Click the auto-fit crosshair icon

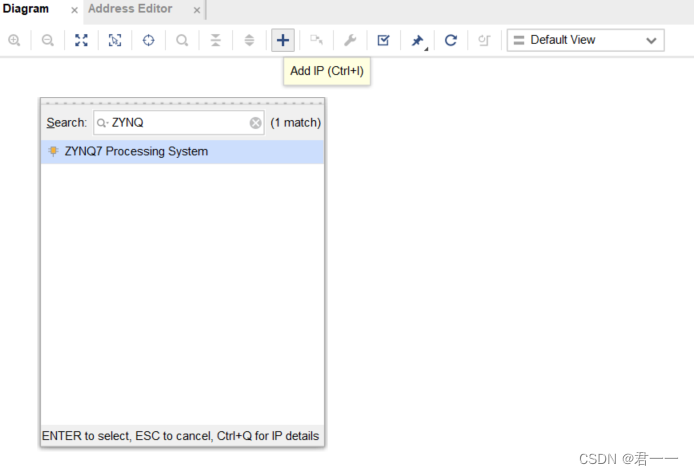click(x=149, y=40)
